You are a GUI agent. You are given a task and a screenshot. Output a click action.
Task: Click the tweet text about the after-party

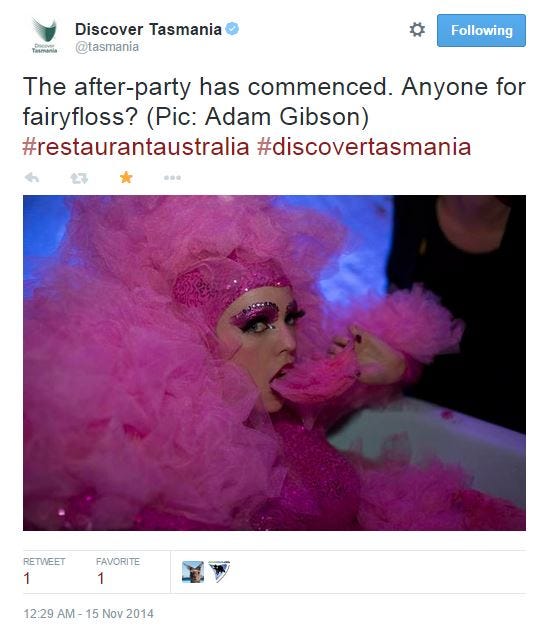(274, 102)
